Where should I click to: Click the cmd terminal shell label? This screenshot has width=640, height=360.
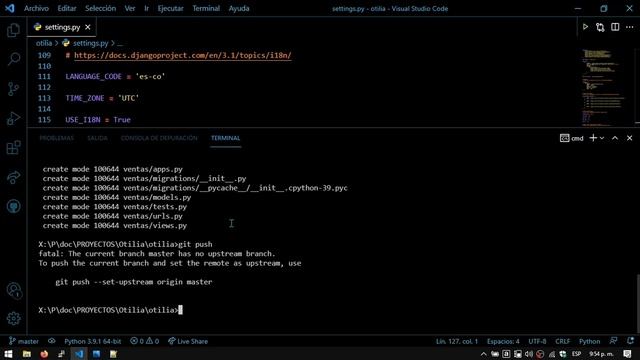(x=572, y=138)
